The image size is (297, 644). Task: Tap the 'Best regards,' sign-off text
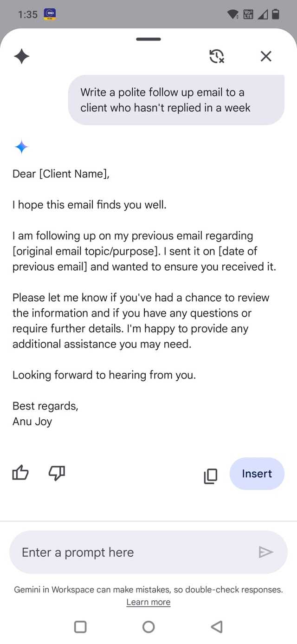[45, 406]
